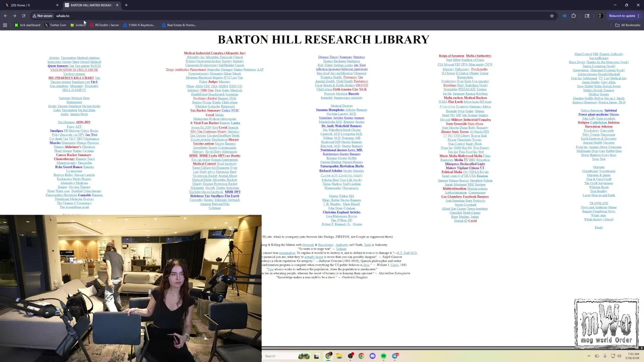644x362 pixels.
Task: Open the Disease Theory link
Action: [x=328, y=57]
